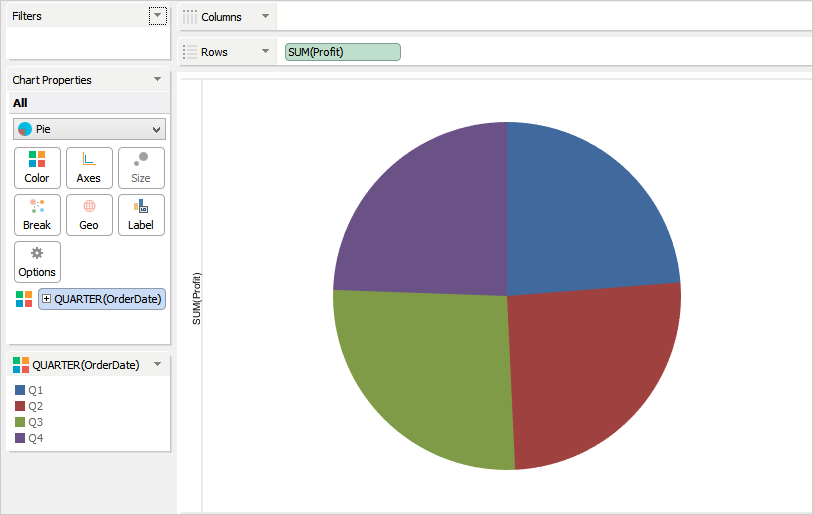Image resolution: width=813 pixels, height=515 pixels.
Task: Select the All marks header
Action: click(89, 103)
